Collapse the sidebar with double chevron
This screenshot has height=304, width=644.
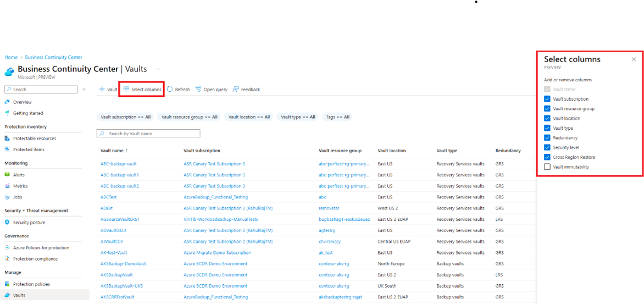tap(84, 89)
